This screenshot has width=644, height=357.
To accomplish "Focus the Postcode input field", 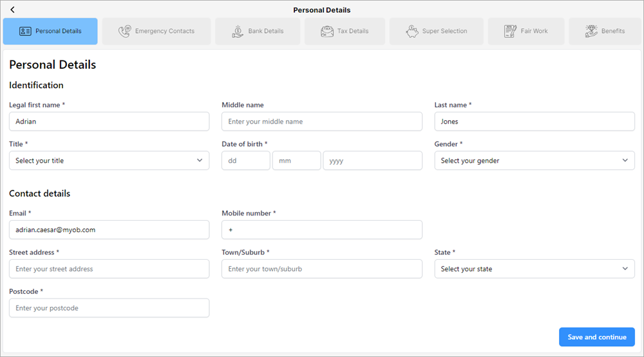I will pyautogui.click(x=109, y=308).
